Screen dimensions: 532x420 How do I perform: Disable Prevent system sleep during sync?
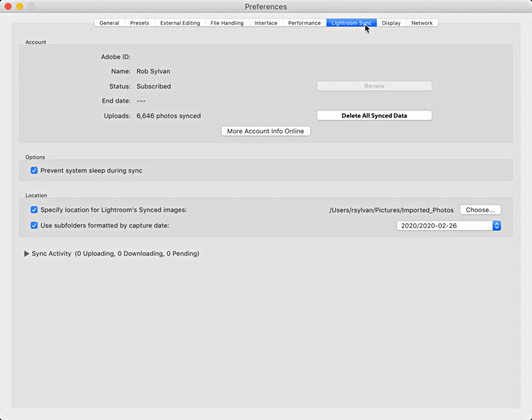click(x=34, y=170)
